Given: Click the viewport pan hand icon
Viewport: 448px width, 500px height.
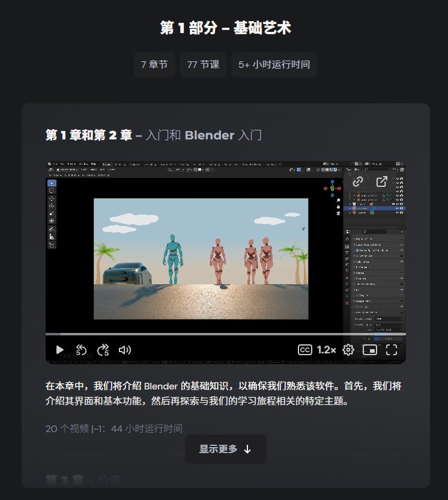Looking at the screenshot, I should pyautogui.click(x=338, y=207).
